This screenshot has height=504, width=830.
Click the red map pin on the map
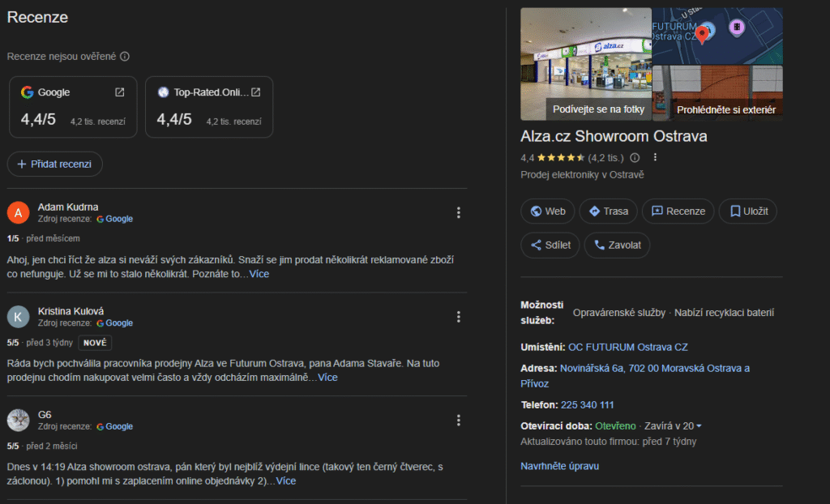pyautogui.click(x=702, y=35)
